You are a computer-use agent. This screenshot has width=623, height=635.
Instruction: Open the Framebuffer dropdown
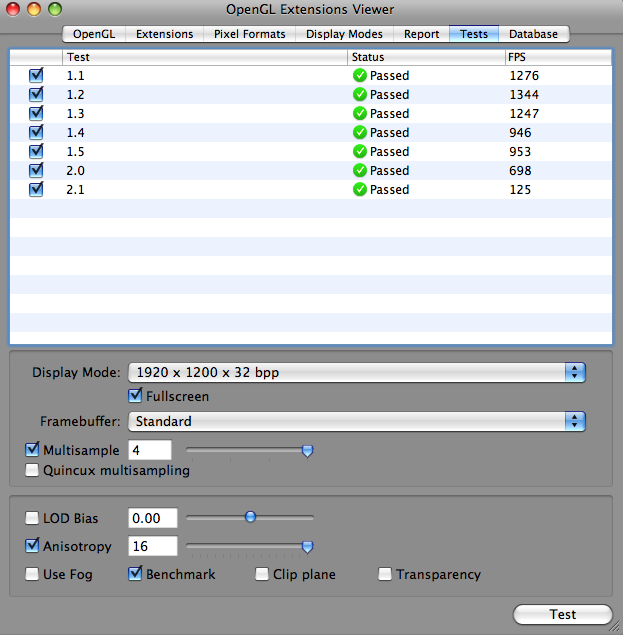click(356, 422)
